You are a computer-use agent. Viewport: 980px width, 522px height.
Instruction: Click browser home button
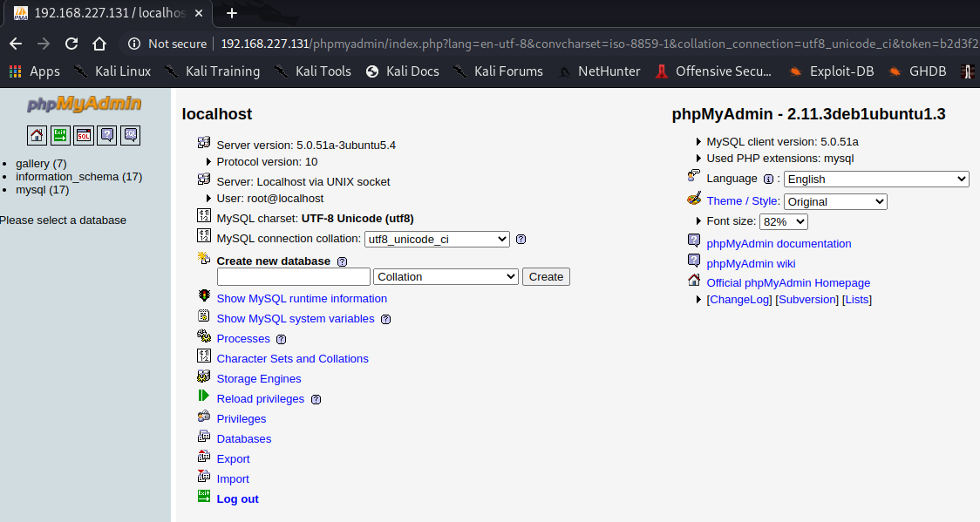pos(99,44)
